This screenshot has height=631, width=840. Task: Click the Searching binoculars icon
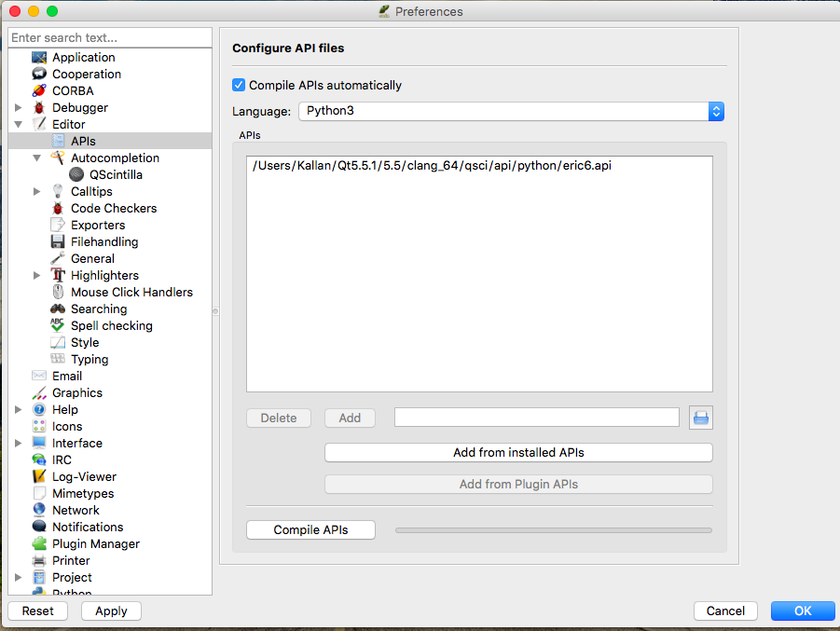[58, 309]
